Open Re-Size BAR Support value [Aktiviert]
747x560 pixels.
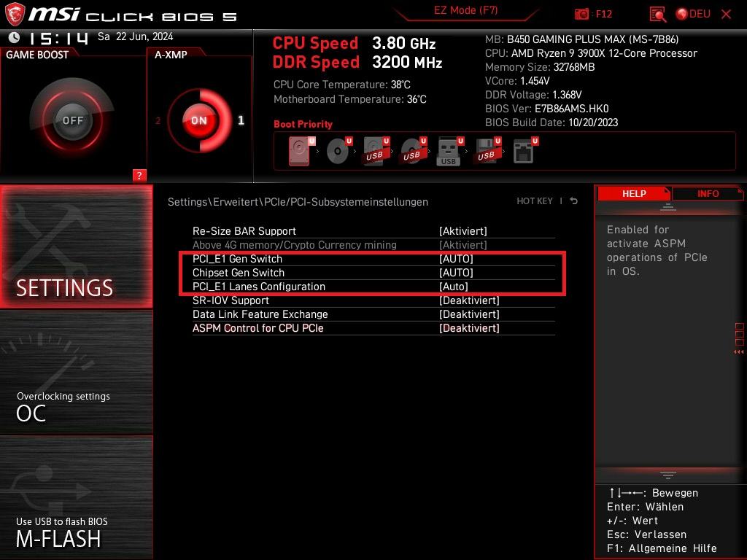(x=462, y=231)
